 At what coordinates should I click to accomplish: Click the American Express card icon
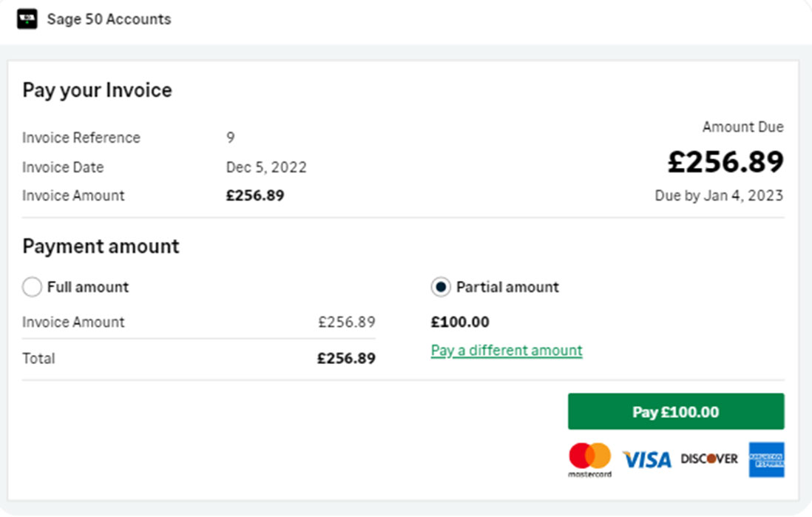[766, 459]
